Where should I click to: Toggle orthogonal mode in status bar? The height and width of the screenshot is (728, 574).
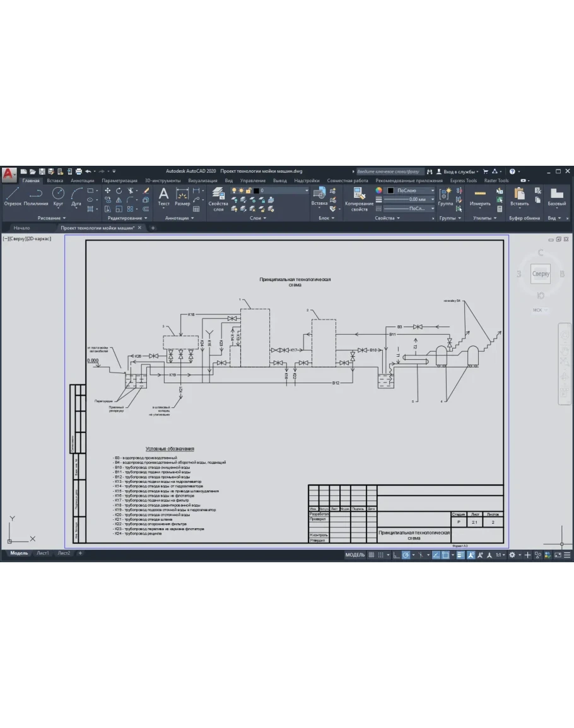coord(396,555)
